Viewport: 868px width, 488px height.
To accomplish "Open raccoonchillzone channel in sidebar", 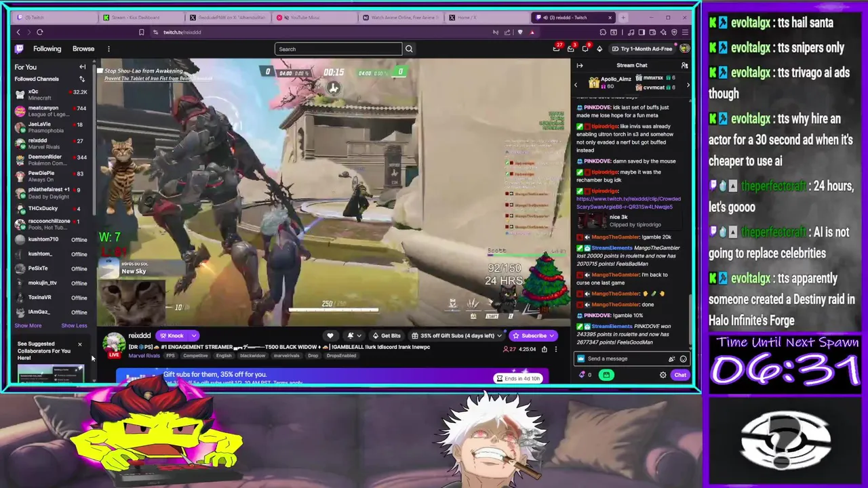I will coord(52,224).
